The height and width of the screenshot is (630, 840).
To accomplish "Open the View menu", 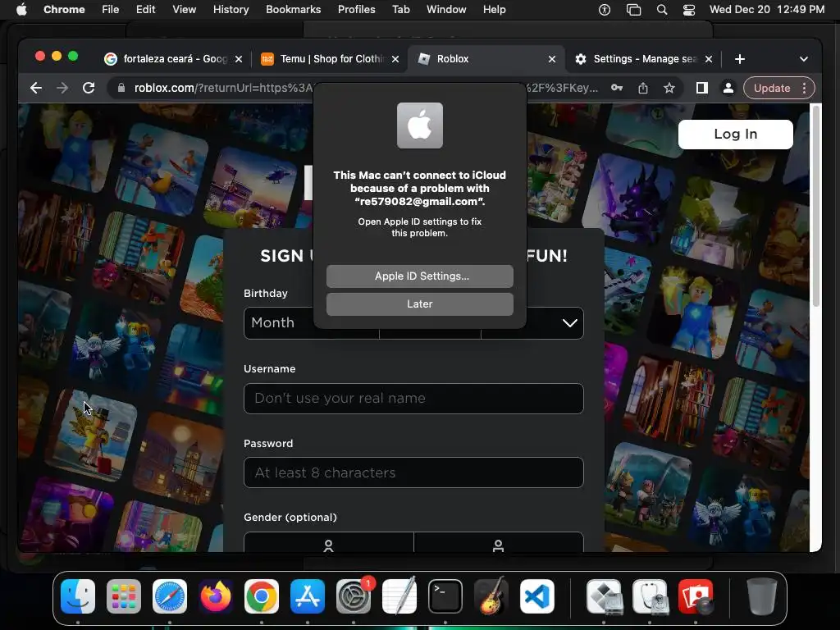I will click(x=185, y=10).
